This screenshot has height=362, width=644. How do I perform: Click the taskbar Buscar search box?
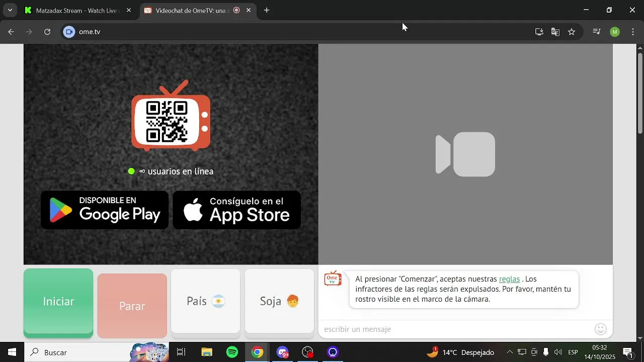[97, 352]
